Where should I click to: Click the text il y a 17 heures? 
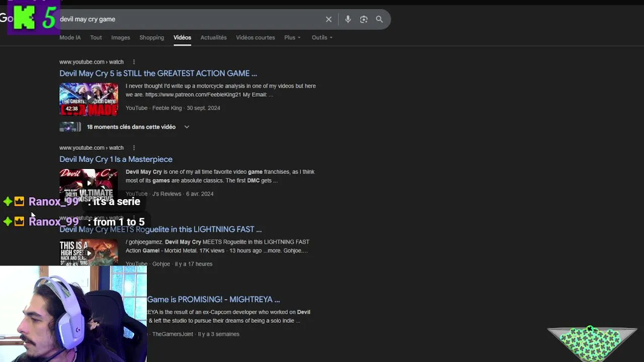[194, 264]
